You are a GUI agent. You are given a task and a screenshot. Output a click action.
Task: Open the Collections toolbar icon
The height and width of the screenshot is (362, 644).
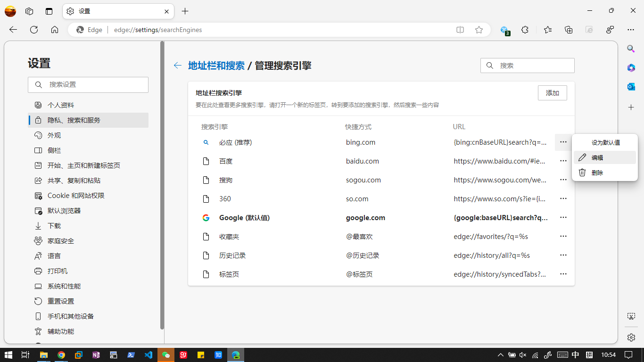pyautogui.click(x=569, y=30)
